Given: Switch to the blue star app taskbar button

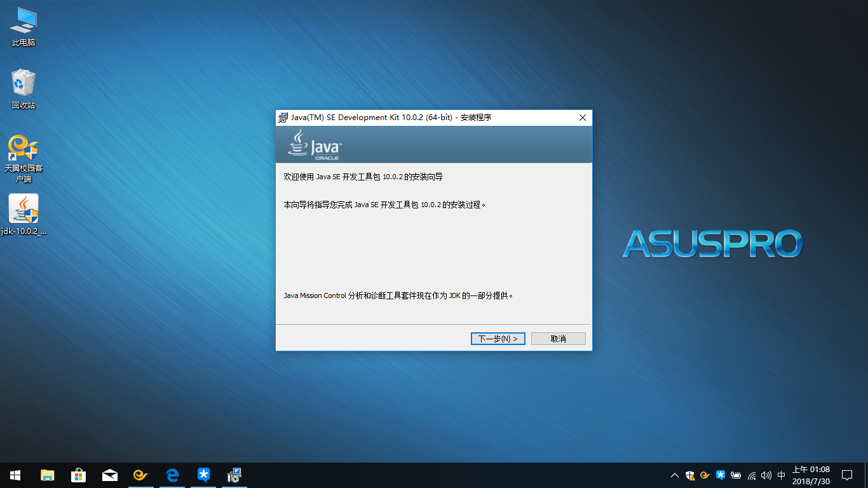Looking at the screenshot, I should (x=203, y=475).
